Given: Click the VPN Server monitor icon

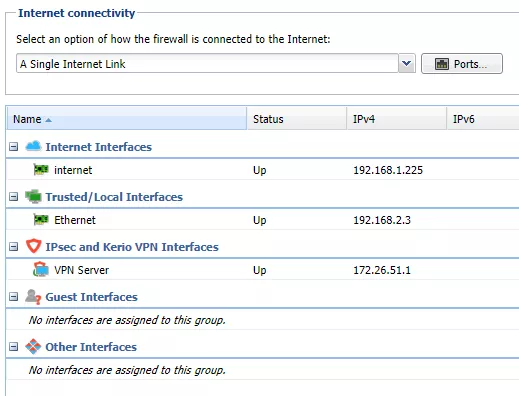Looking at the screenshot, I should [41, 269].
